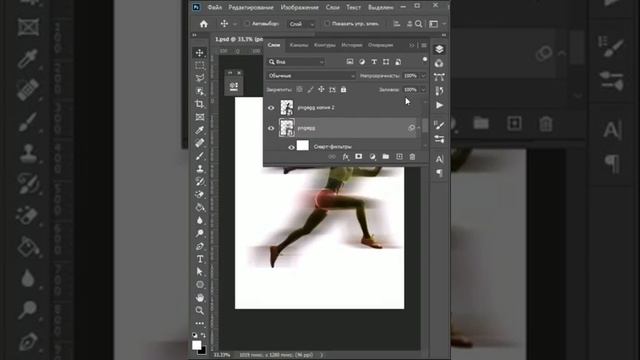The height and width of the screenshot is (360, 640).
Task: Pick the background color swatch
Action: 203,351
